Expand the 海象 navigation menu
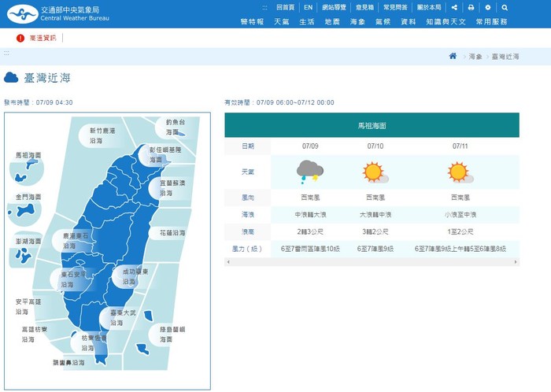This screenshot has width=551, height=392. click(357, 22)
